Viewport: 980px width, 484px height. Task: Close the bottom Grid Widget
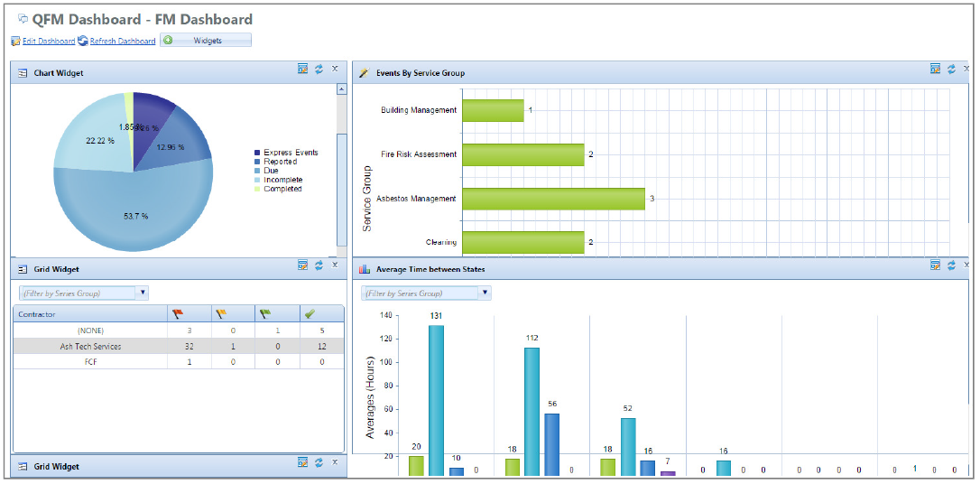tap(335, 461)
